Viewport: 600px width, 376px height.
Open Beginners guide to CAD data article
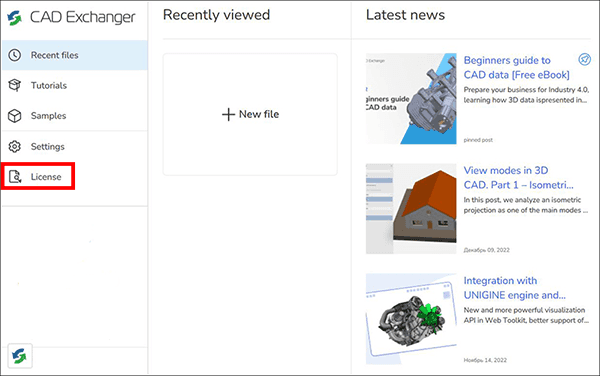coord(517,67)
